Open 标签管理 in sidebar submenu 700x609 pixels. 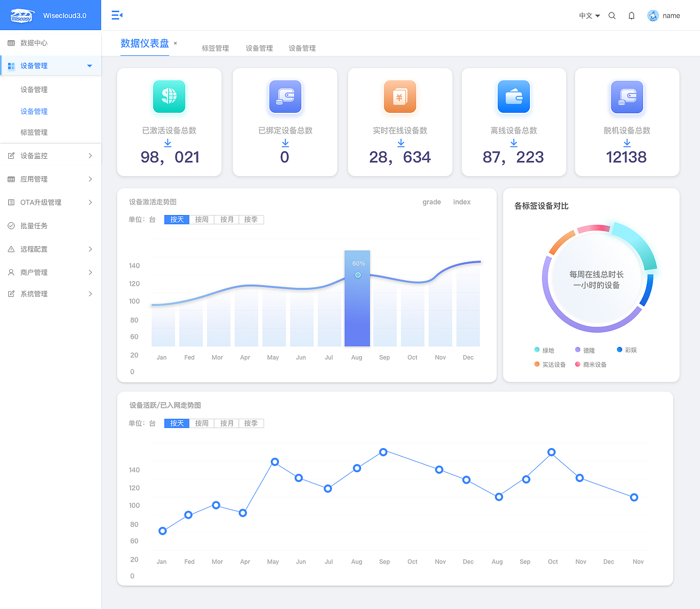pos(34,132)
